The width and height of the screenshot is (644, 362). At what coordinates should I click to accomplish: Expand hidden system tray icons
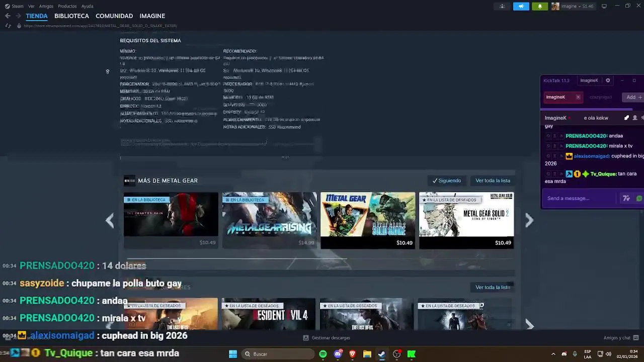point(553,354)
